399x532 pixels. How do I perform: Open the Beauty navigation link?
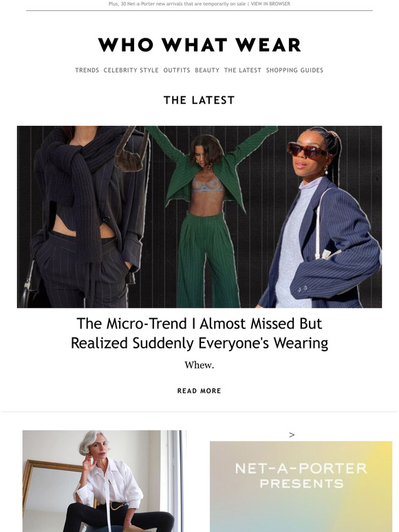(x=207, y=70)
